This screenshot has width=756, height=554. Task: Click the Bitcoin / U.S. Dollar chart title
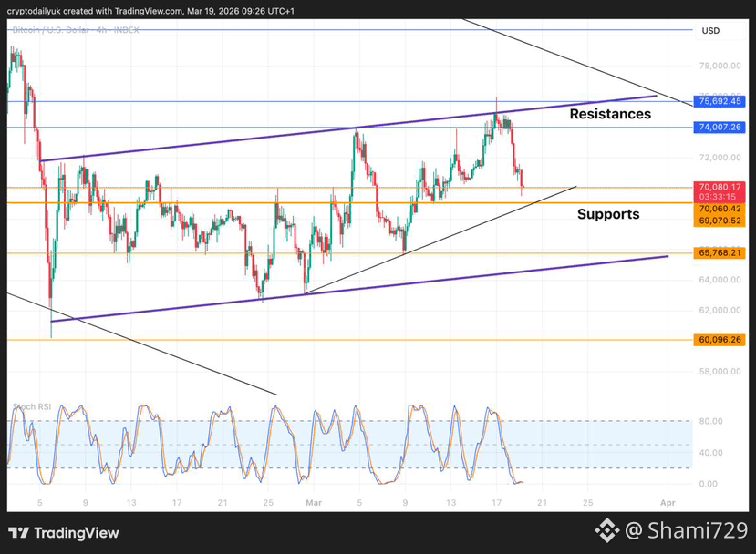point(76,30)
